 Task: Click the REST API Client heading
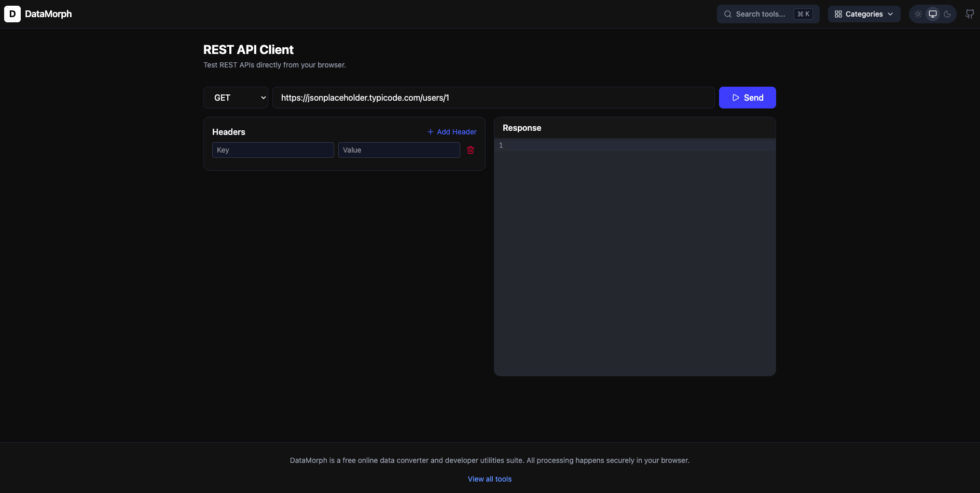pos(249,50)
